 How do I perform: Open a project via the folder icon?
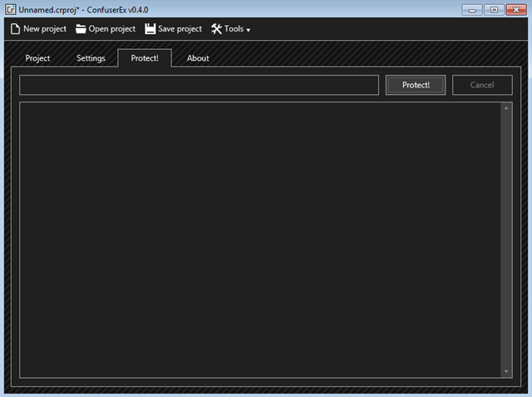point(81,29)
